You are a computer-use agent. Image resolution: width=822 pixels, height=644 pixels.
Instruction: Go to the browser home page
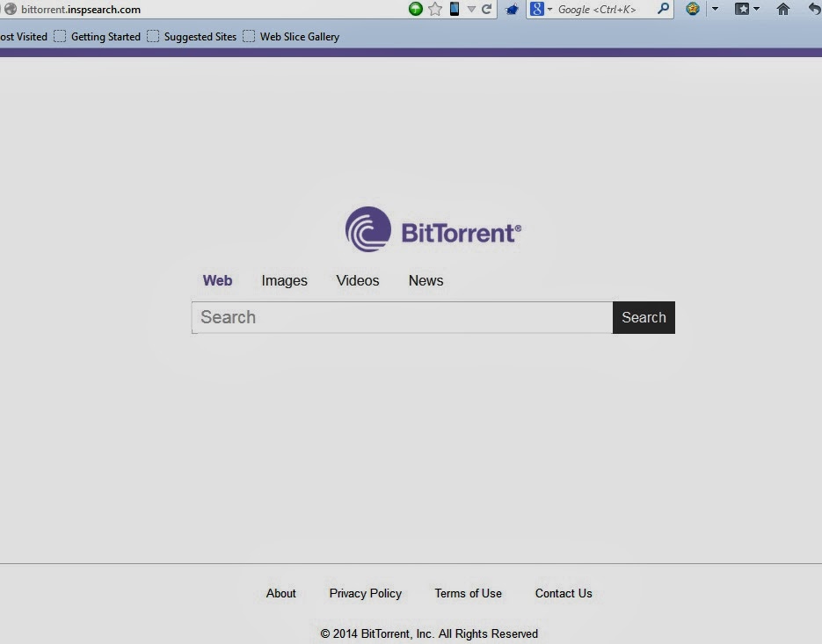coord(782,9)
